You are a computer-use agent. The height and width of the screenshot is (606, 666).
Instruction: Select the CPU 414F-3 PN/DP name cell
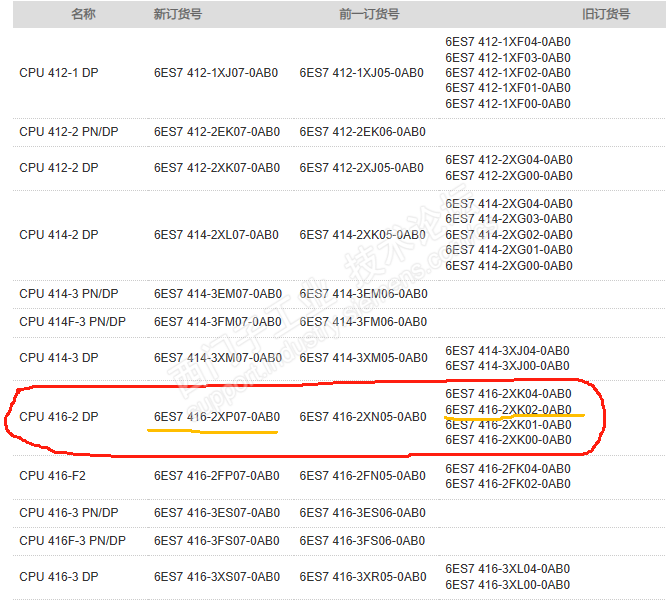point(72,322)
